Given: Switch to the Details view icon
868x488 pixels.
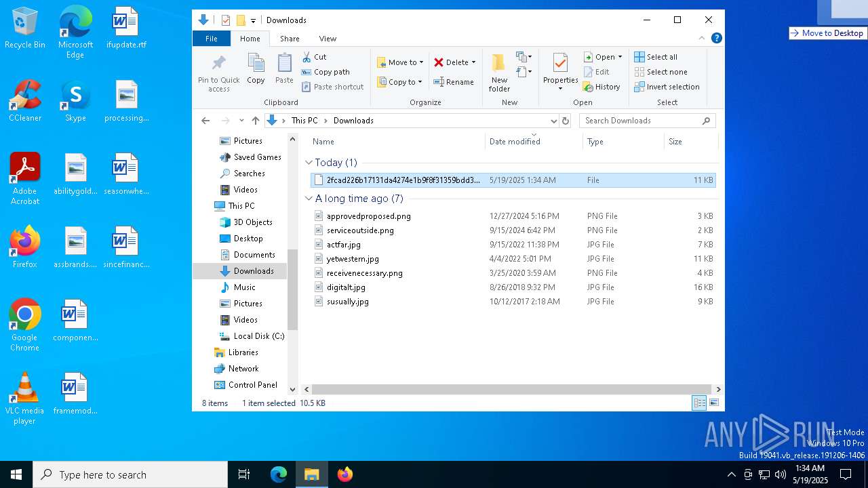Looking at the screenshot, I should click(x=699, y=403).
